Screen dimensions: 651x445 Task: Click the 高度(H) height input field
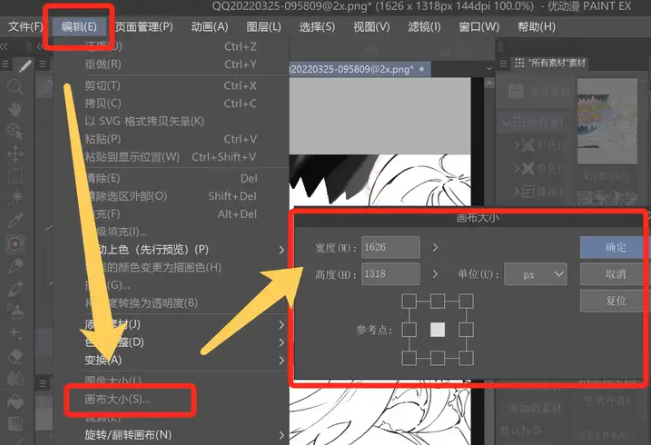tap(391, 274)
